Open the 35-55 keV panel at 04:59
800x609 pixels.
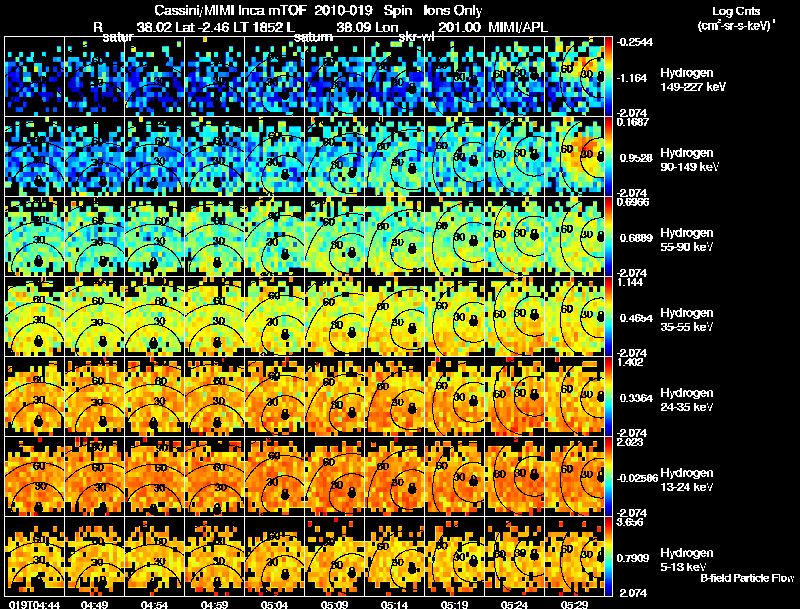coord(214,317)
